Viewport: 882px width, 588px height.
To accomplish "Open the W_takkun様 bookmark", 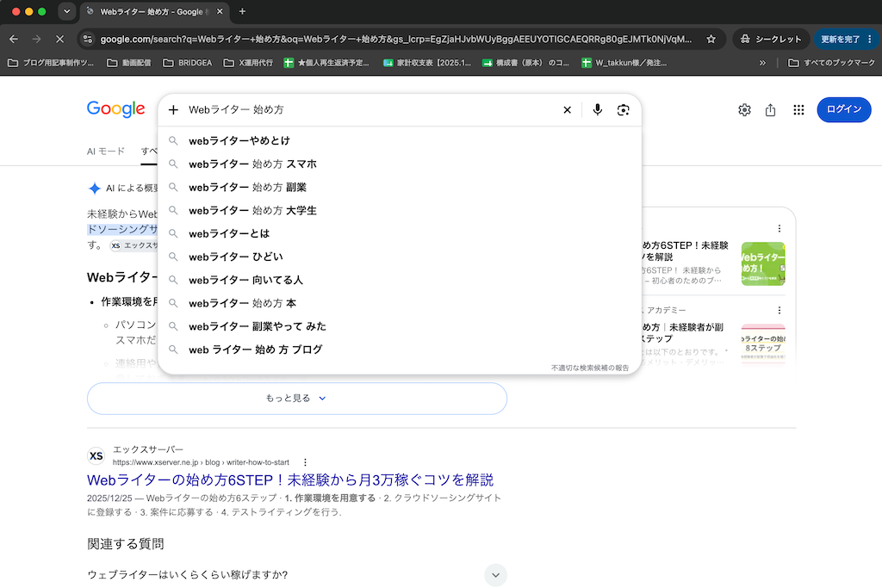I will click(624, 62).
